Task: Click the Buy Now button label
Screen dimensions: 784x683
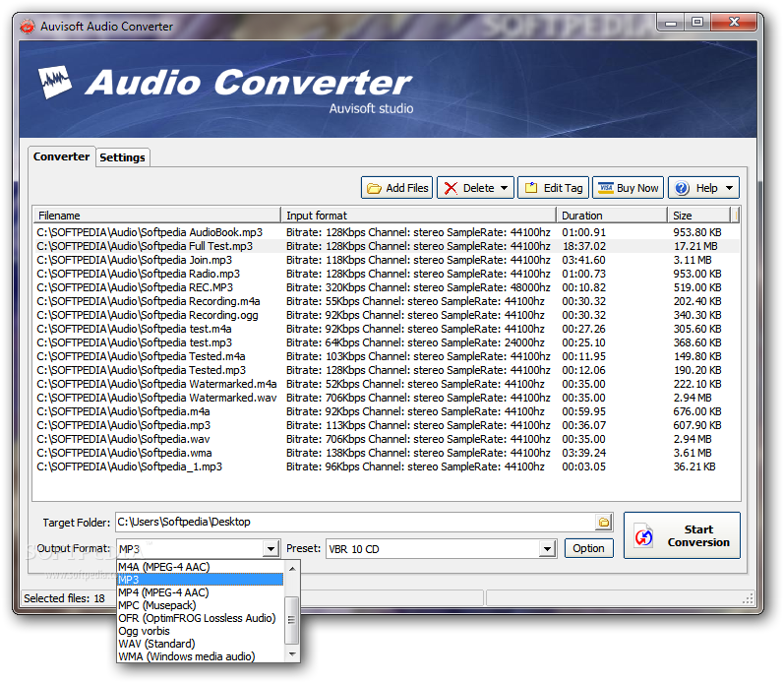Action: pyautogui.click(x=637, y=188)
